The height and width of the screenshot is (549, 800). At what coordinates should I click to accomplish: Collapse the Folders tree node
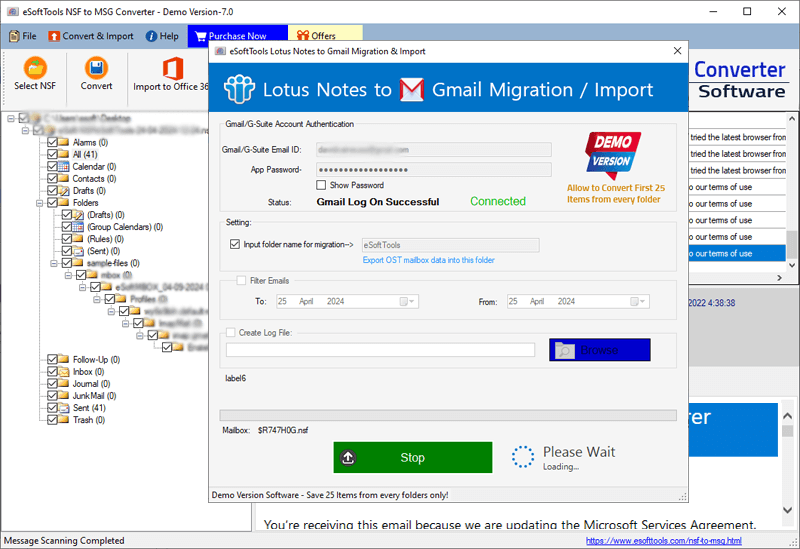[x=37, y=203]
